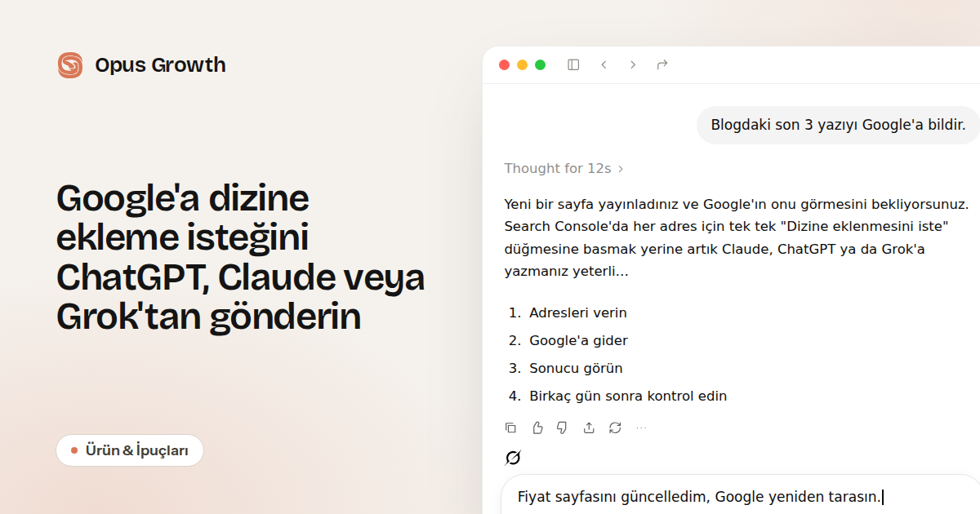The height and width of the screenshot is (514, 980).
Task: Click the Grok logo below the response
Action: pos(513,458)
